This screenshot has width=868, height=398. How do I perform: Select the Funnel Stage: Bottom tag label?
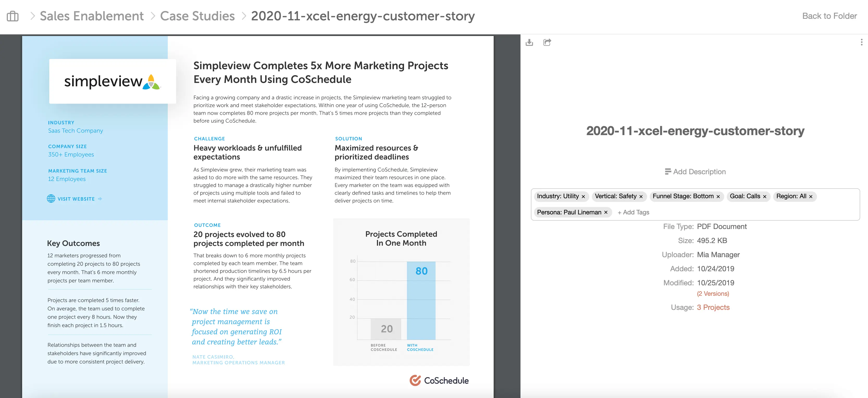(x=683, y=196)
